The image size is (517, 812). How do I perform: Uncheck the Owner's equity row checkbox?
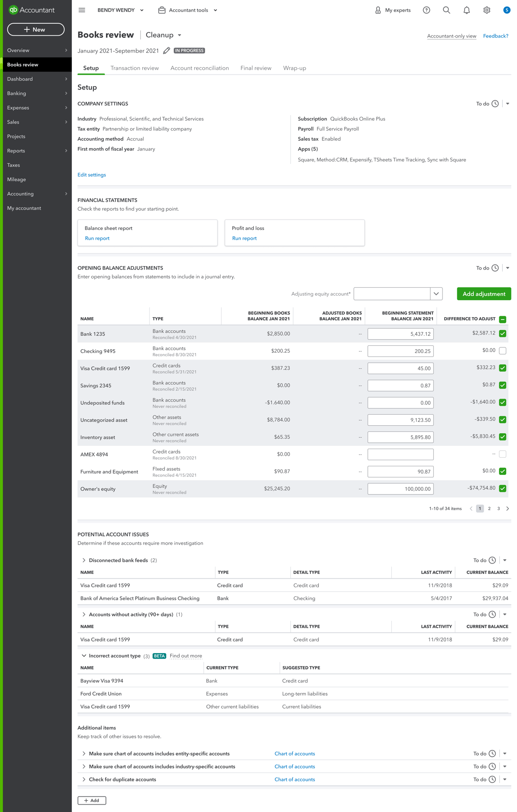click(x=503, y=489)
